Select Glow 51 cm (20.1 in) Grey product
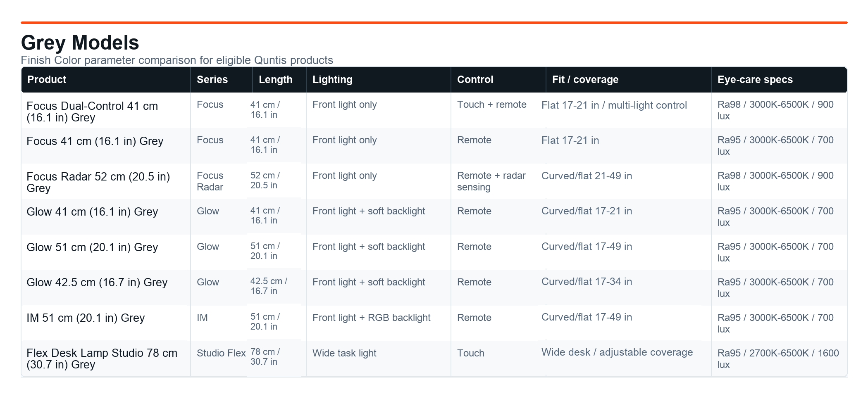868x399 pixels. [92, 247]
